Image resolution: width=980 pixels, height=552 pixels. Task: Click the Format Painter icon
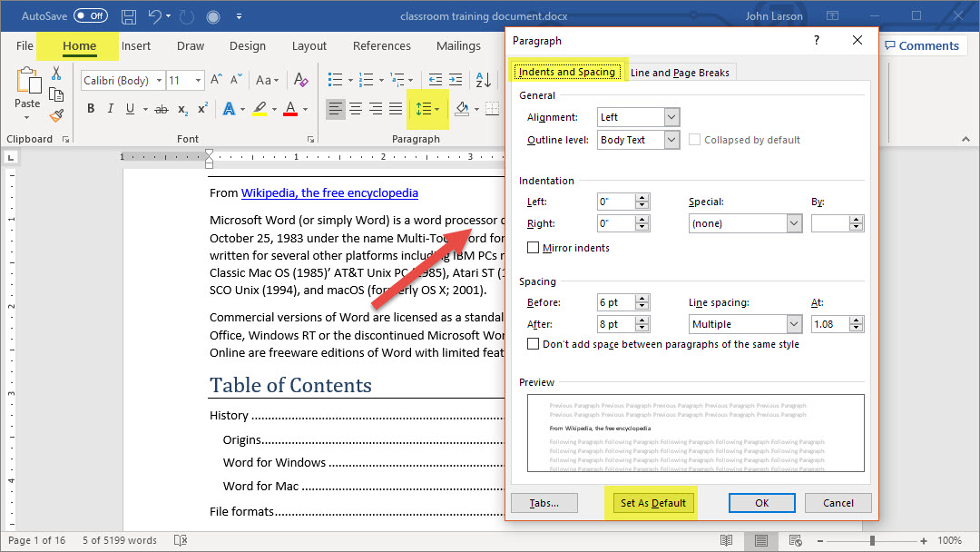click(x=56, y=115)
